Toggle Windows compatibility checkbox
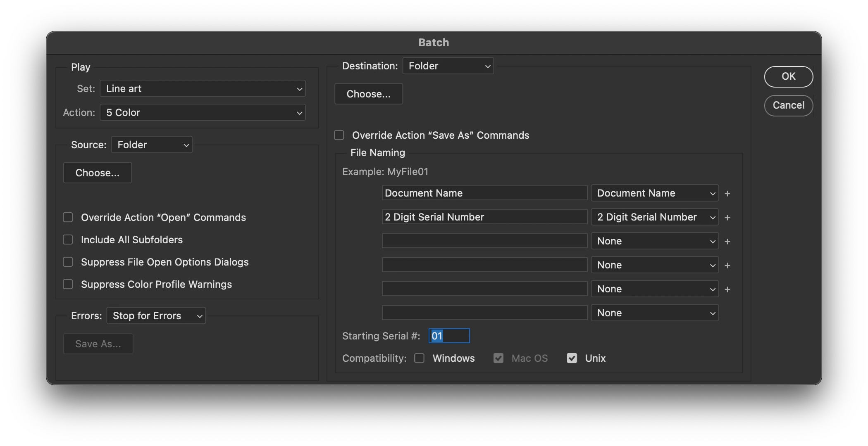 [419, 358]
